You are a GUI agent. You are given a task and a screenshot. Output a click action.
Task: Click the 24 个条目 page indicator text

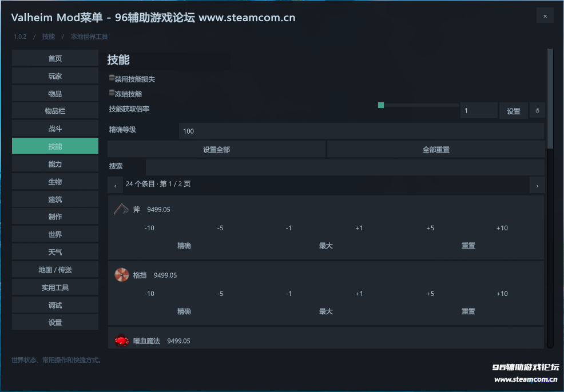tap(158, 184)
